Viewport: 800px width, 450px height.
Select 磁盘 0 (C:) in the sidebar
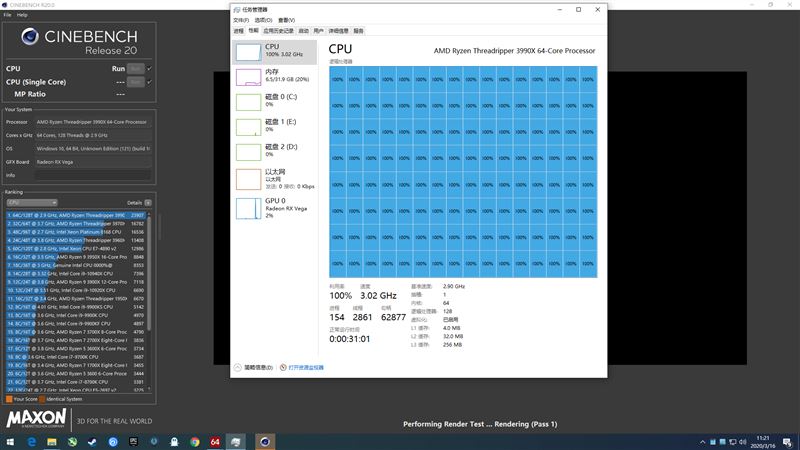point(274,102)
